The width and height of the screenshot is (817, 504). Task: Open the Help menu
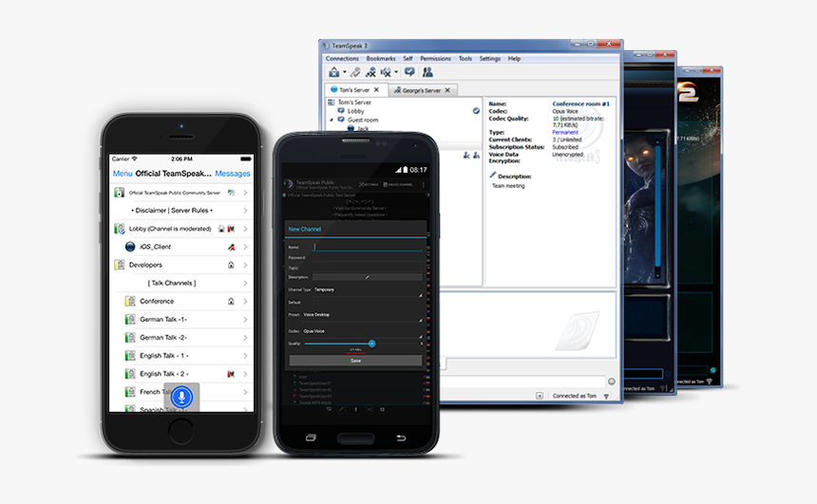[x=514, y=59]
